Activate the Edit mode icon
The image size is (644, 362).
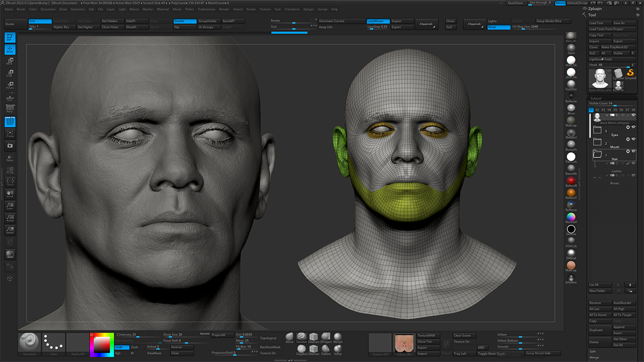pos(10,37)
